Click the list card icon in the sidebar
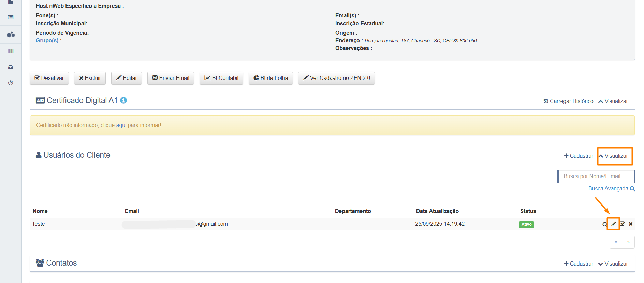 click(11, 17)
